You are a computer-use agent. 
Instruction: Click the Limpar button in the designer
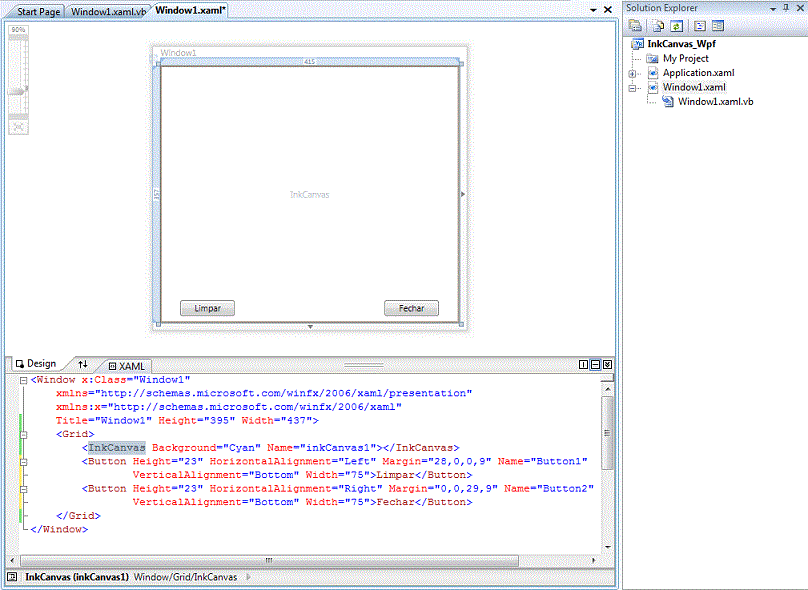pyautogui.click(x=207, y=308)
